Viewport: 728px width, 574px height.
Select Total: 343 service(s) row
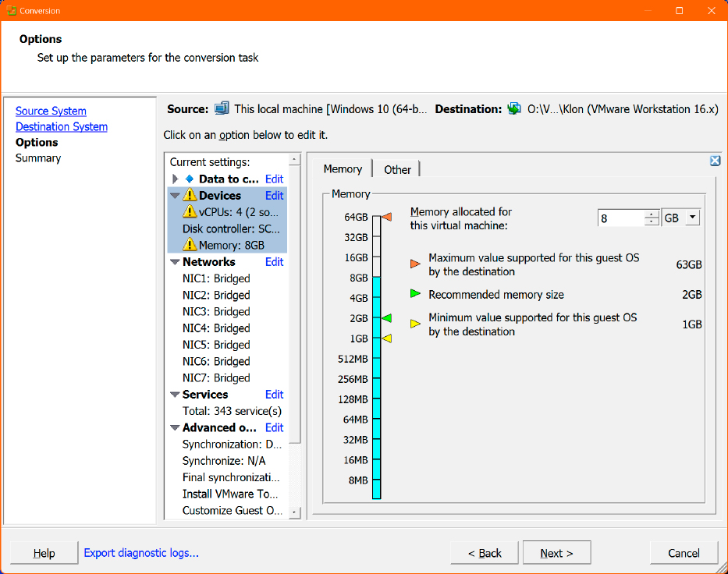click(x=233, y=411)
